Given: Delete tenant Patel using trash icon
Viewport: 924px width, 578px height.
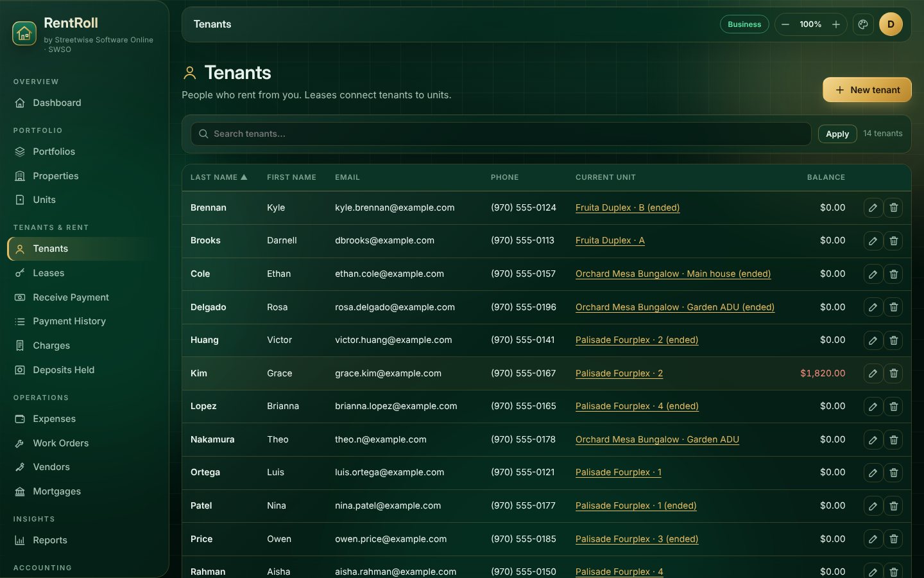Looking at the screenshot, I should point(893,505).
